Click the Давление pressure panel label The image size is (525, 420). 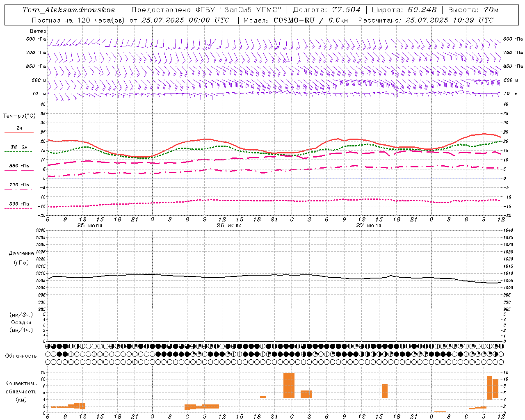21,253
